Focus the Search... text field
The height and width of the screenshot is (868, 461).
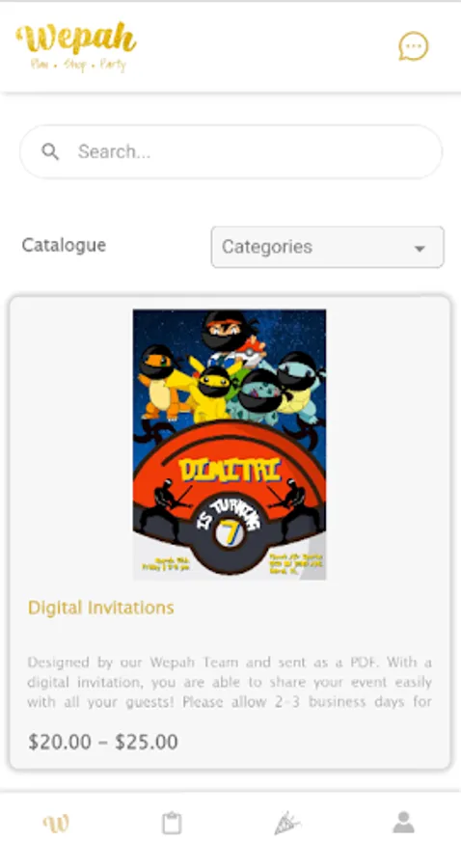[230, 151]
